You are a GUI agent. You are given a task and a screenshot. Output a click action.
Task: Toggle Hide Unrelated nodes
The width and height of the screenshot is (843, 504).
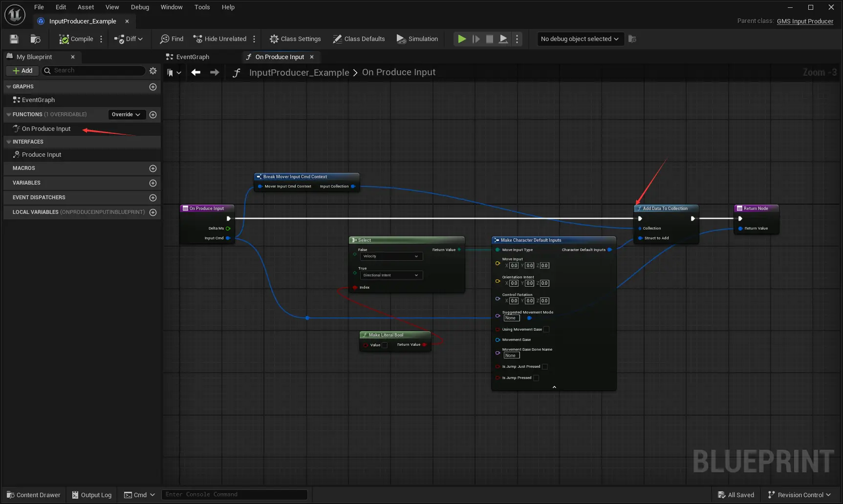coord(220,39)
